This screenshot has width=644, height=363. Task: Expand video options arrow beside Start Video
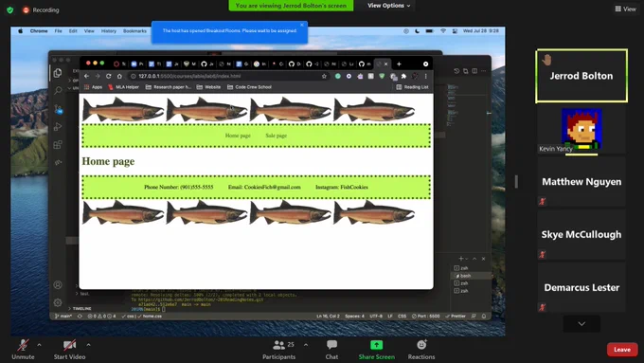(x=88, y=345)
